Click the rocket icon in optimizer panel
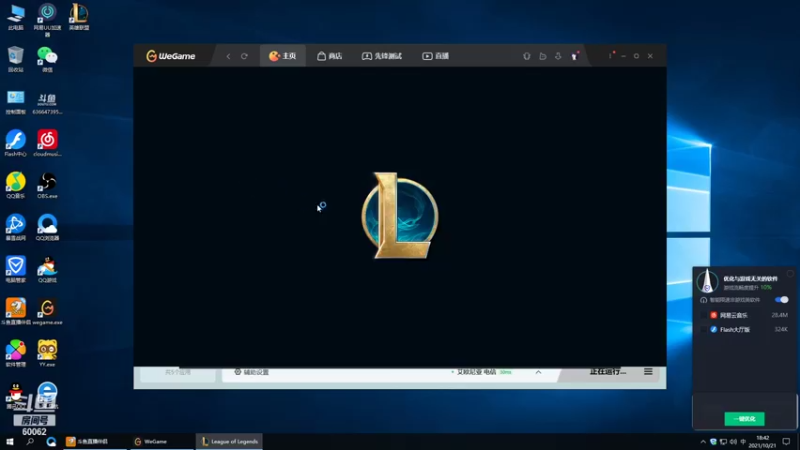800x450 pixels. point(707,281)
